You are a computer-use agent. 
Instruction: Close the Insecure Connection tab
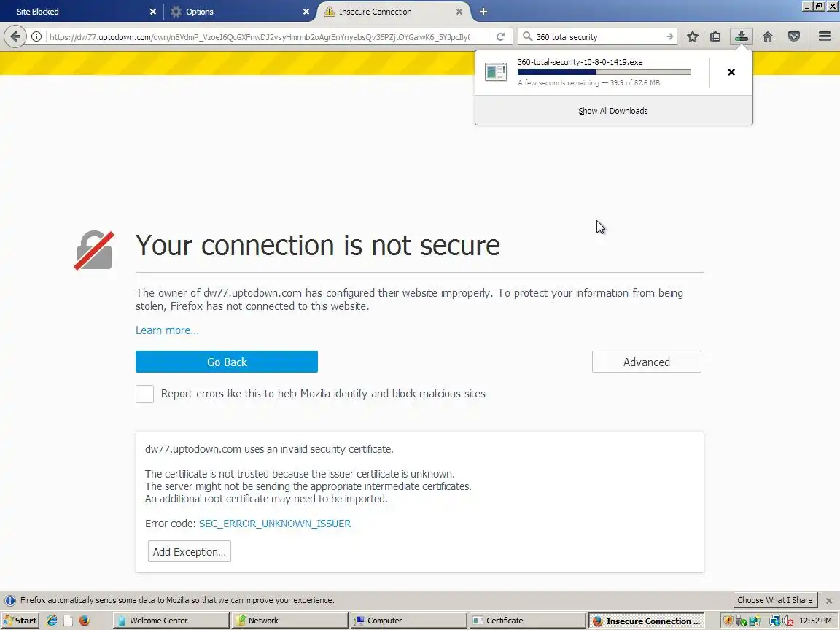(459, 11)
